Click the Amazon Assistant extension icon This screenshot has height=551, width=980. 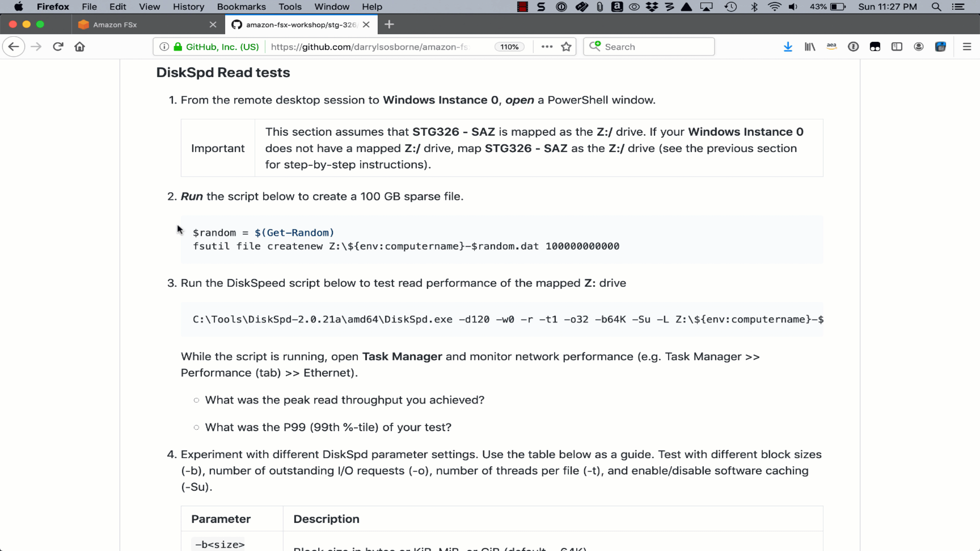point(832,46)
